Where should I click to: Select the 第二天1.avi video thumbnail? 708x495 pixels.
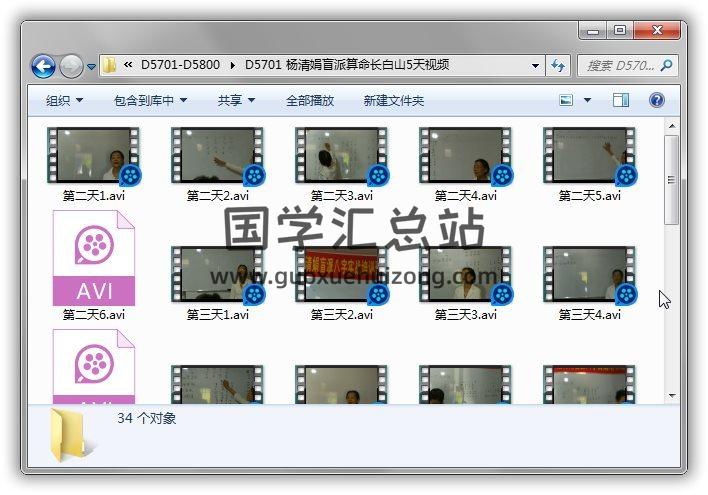(x=94, y=156)
